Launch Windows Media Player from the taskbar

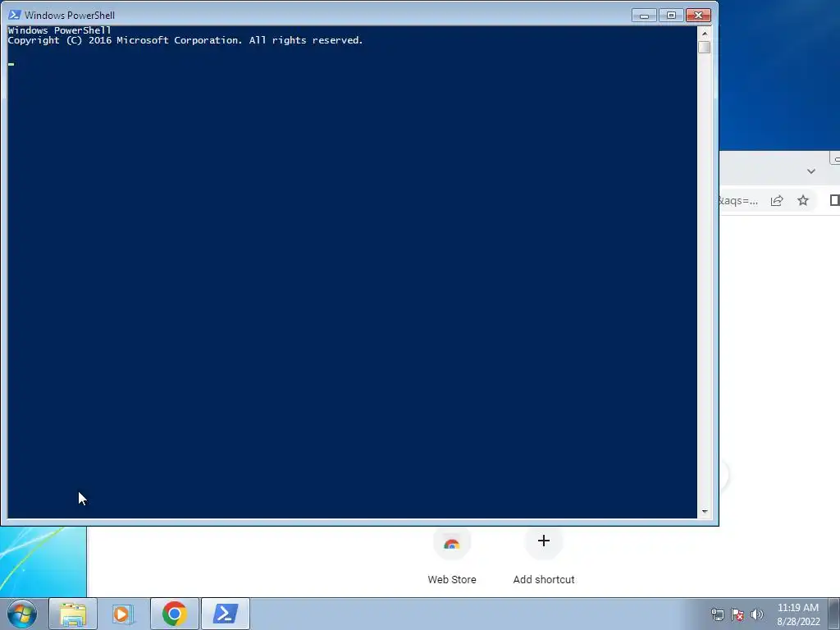click(x=123, y=614)
